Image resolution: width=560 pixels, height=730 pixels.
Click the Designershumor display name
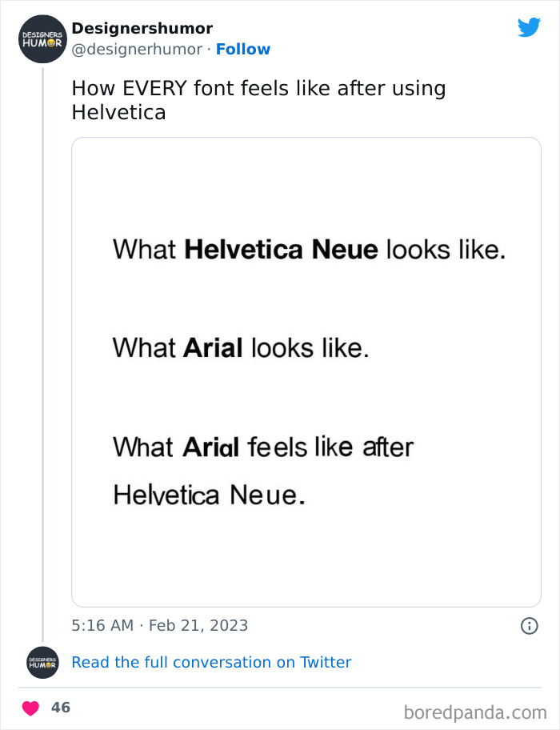[142, 28]
